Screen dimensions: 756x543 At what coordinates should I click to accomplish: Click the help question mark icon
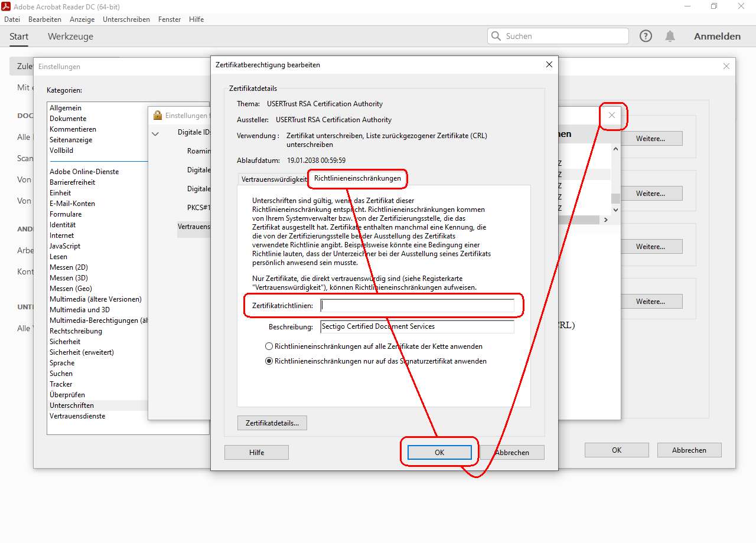(x=646, y=36)
